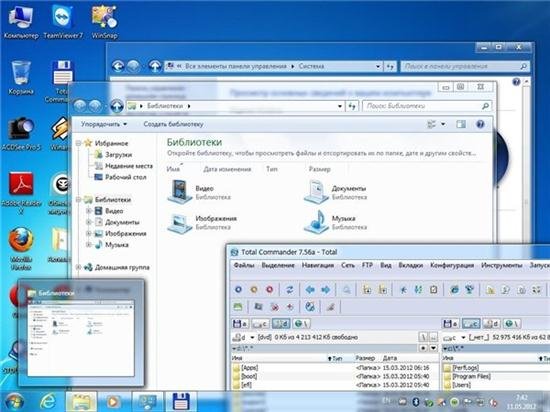Viewport: 550px width, 412px height.
Task: Click the Total Commander floppy taskbar icon
Action: tap(181, 402)
